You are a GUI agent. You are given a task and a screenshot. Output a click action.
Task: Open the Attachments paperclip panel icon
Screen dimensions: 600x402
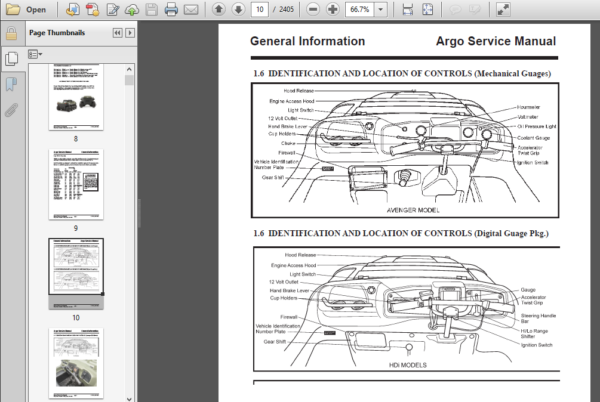[11, 109]
